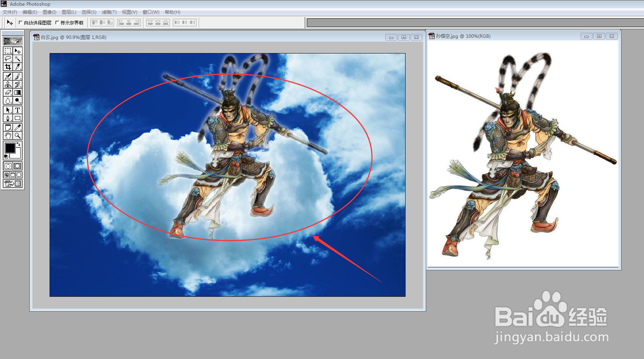Open the 选择(S) menu

[89, 12]
